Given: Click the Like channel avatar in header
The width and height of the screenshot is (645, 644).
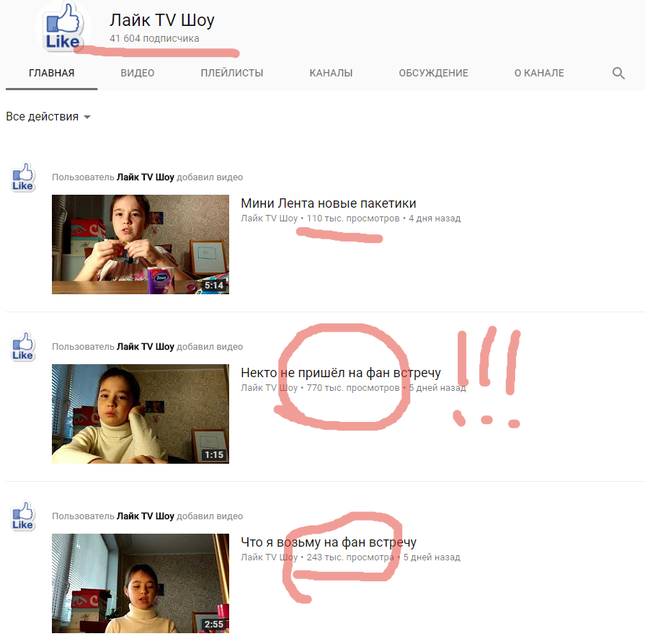Looking at the screenshot, I should tap(63, 27).
